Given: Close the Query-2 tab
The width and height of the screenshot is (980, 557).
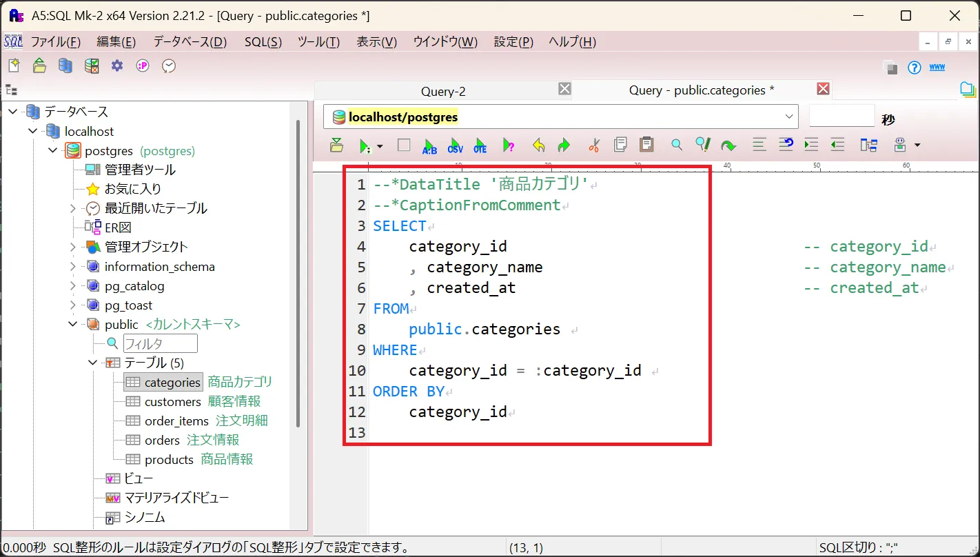Looking at the screenshot, I should [x=564, y=88].
